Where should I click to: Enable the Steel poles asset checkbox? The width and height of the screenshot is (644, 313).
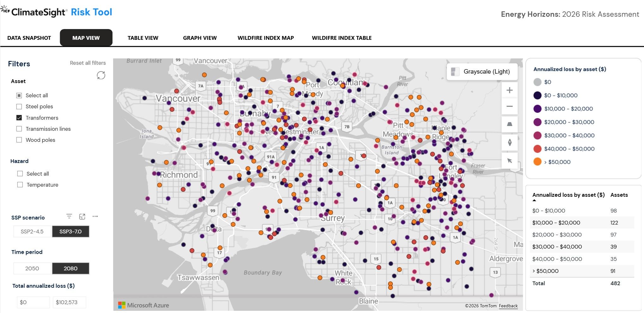pos(19,106)
